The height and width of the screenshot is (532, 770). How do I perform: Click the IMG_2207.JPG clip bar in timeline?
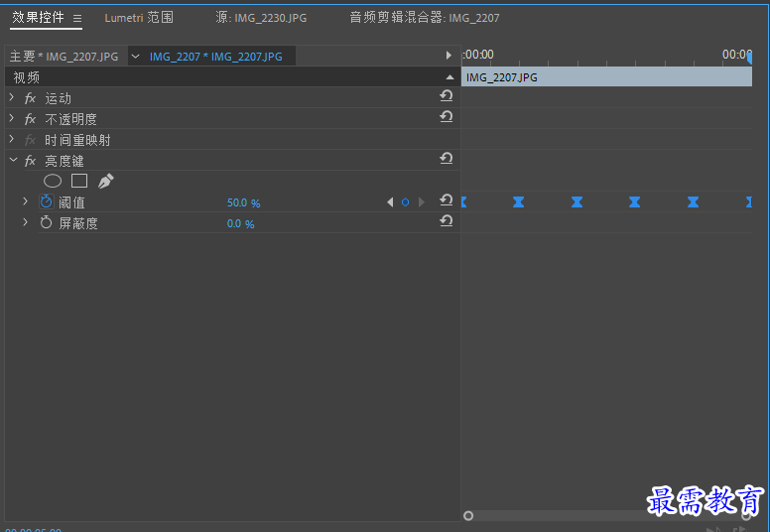(x=606, y=77)
